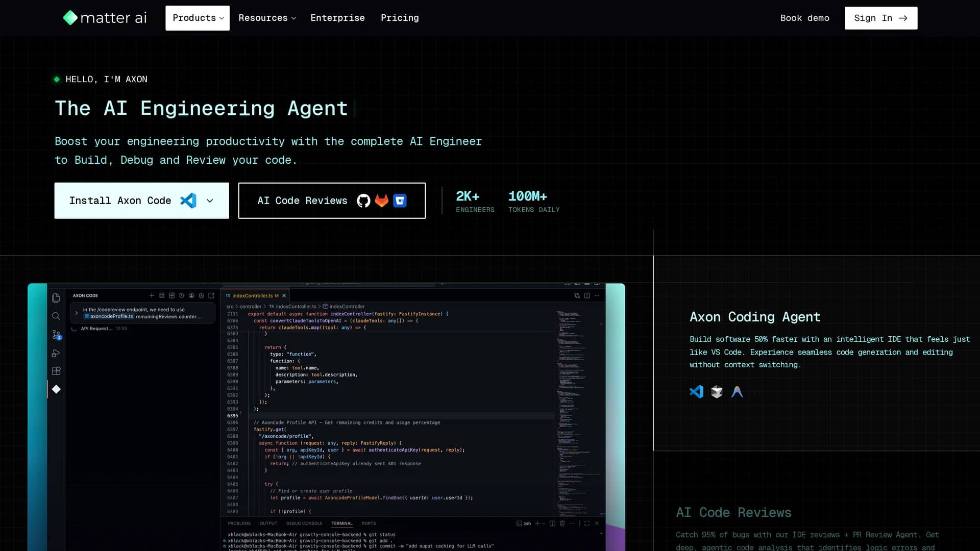Click the AI Code Reviews section heading
Image resolution: width=980 pixels, height=551 pixels.
click(x=733, y=512)
